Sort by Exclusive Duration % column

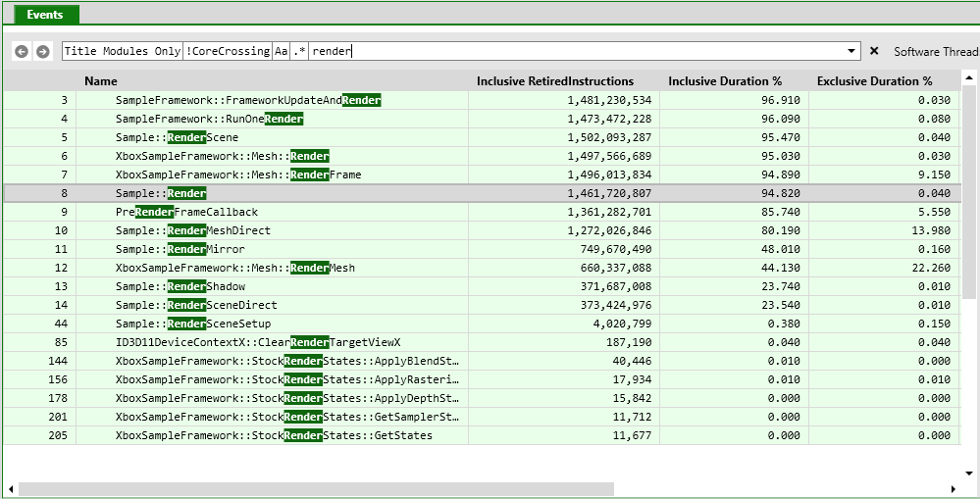pos(874,81)
